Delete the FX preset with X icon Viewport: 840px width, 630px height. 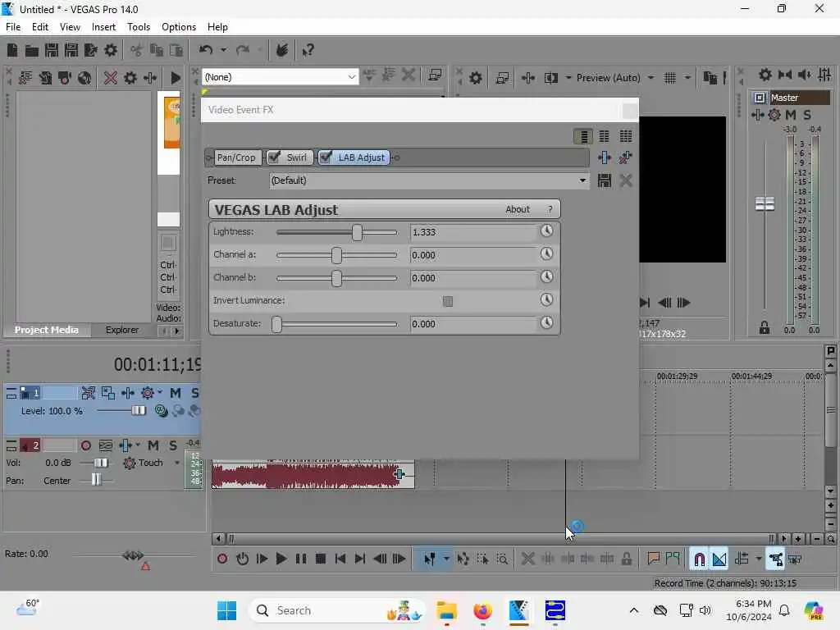(x=625, y=180)
